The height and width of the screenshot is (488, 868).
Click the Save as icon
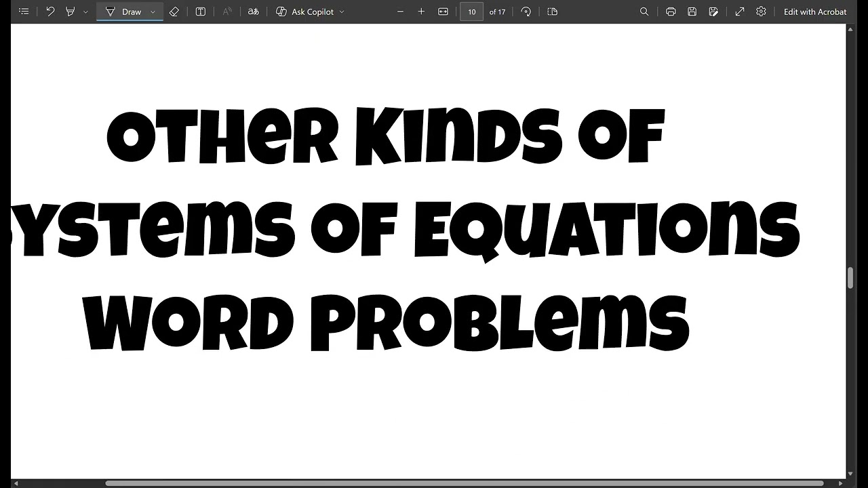(713, 12)
